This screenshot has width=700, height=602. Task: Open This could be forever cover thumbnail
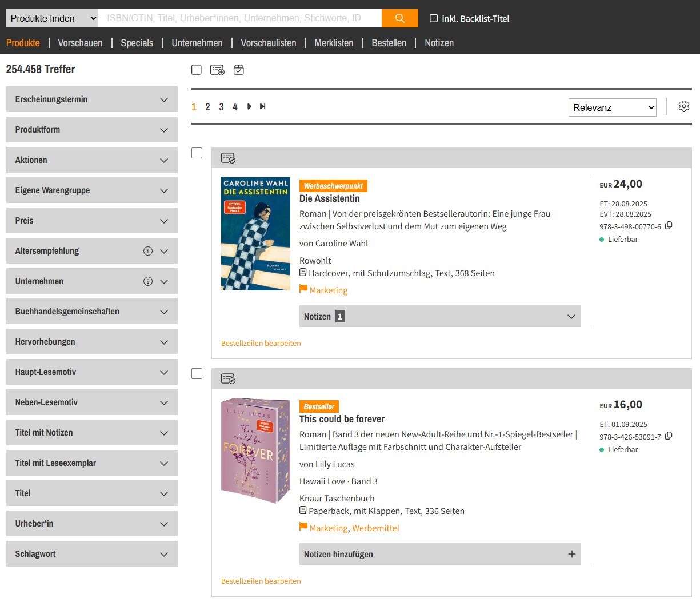pos(255,450)
